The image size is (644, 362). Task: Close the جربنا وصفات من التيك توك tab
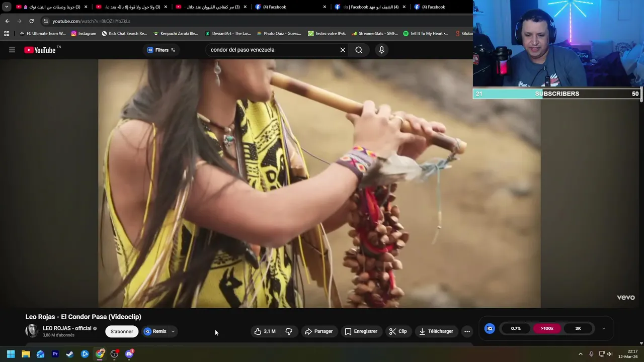pos(86,7)
